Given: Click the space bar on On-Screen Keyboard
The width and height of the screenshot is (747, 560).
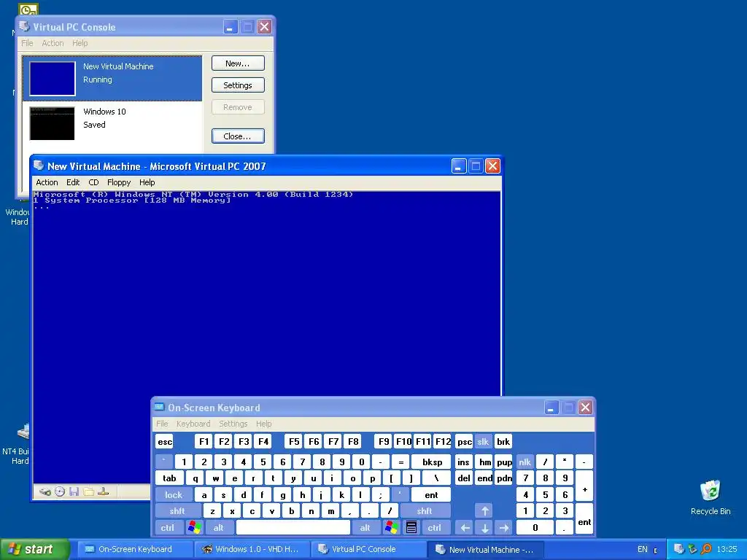Looking at the screenshot, I should click(x=293, y=527).
